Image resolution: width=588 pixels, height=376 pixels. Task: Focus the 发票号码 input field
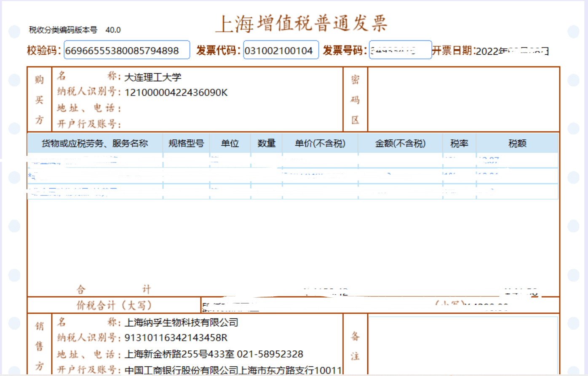pyautogui.click(x=400, y=51)
